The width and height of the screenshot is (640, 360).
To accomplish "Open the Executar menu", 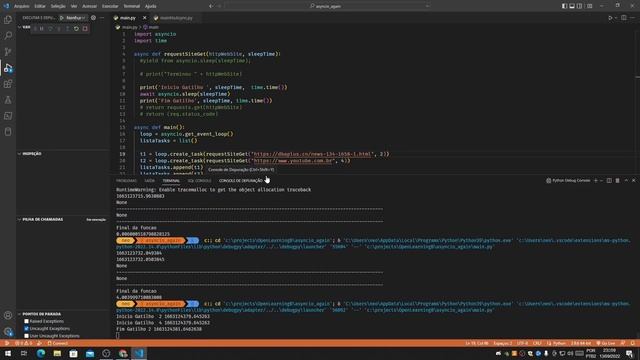I will pos(110,6).
